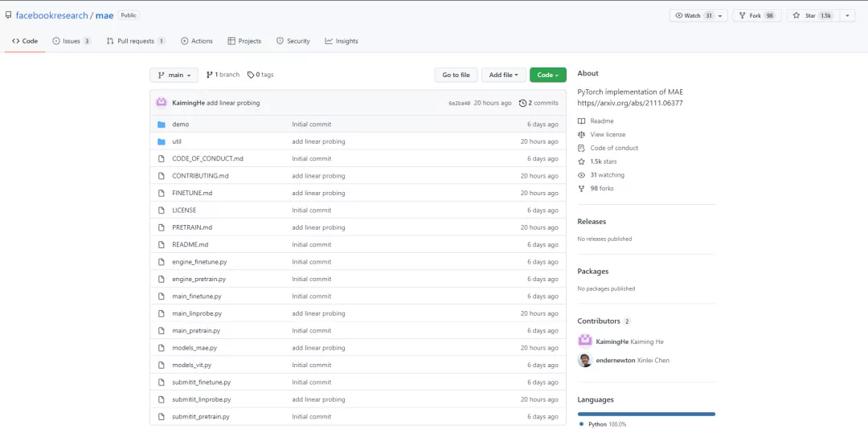Click the scale icon beside View license
The image size is (868, 429).
tap(581, 135)
